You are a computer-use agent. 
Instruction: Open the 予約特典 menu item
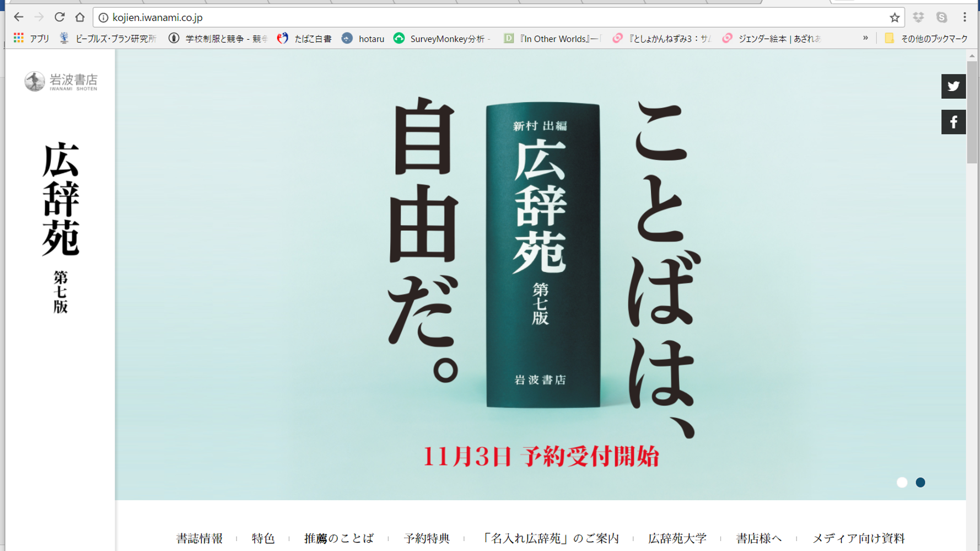pyautogui.click(x=427, y=538)
